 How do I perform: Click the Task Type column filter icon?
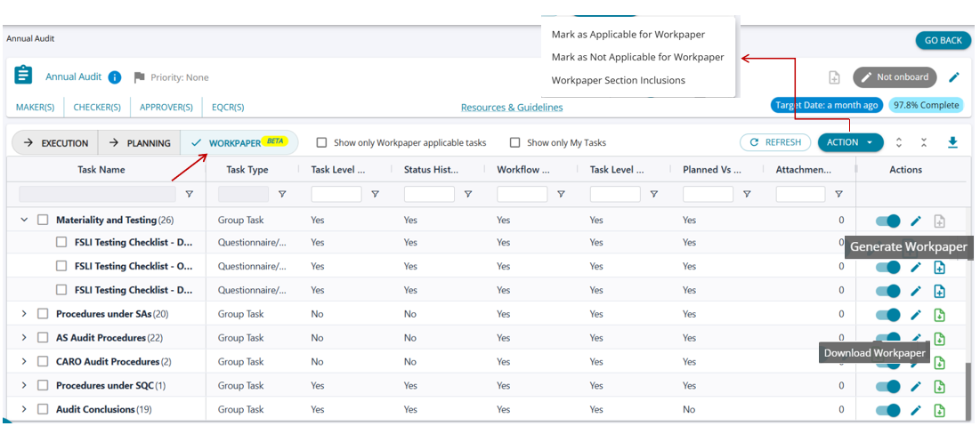[282, 194]
